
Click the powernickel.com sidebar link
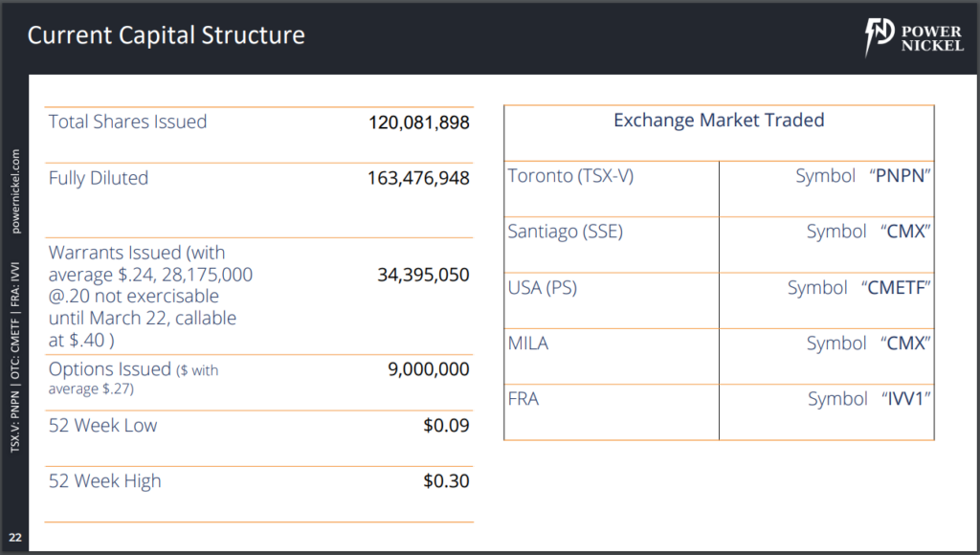pos(16,191)
